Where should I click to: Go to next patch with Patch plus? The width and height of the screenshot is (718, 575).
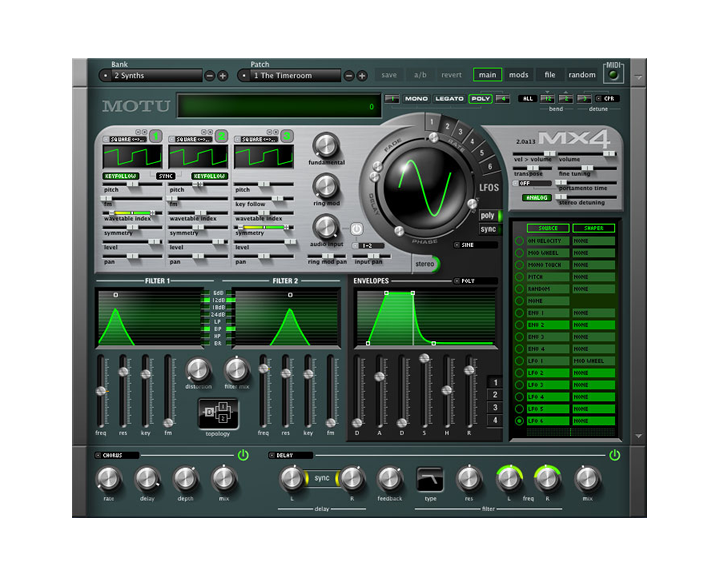coord(362,76)
